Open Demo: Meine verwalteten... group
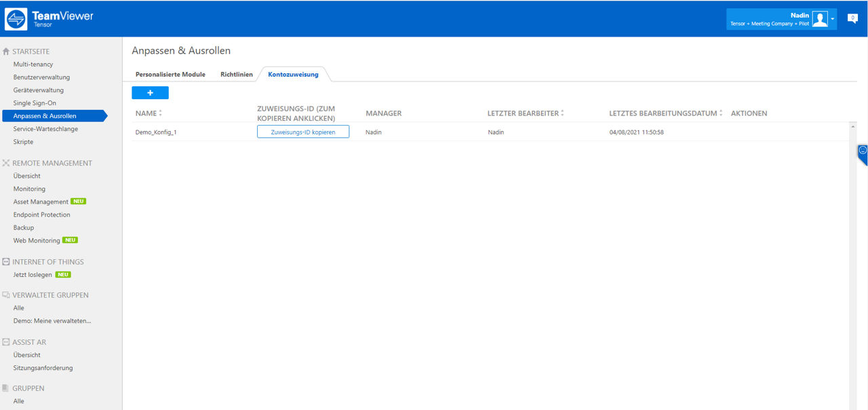This screenshot has width=868, height=410. click(x=52, y=321)
